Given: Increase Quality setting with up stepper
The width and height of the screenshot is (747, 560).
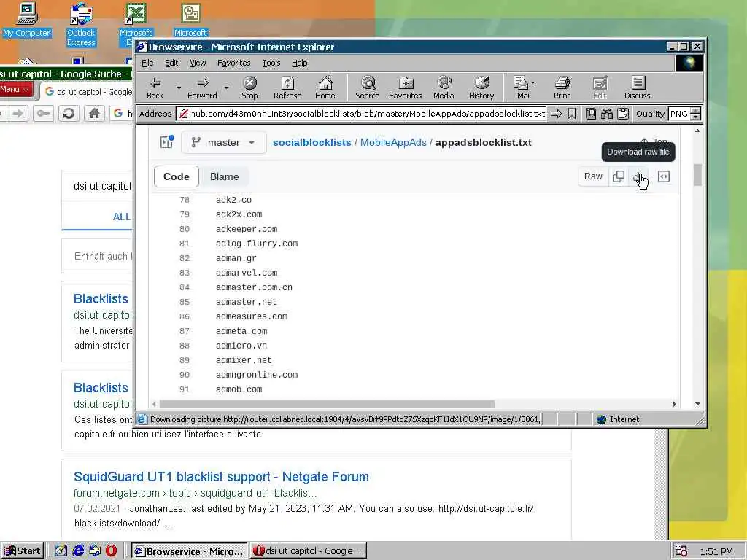Looking at the screenshot, I should tap(696, 111).
